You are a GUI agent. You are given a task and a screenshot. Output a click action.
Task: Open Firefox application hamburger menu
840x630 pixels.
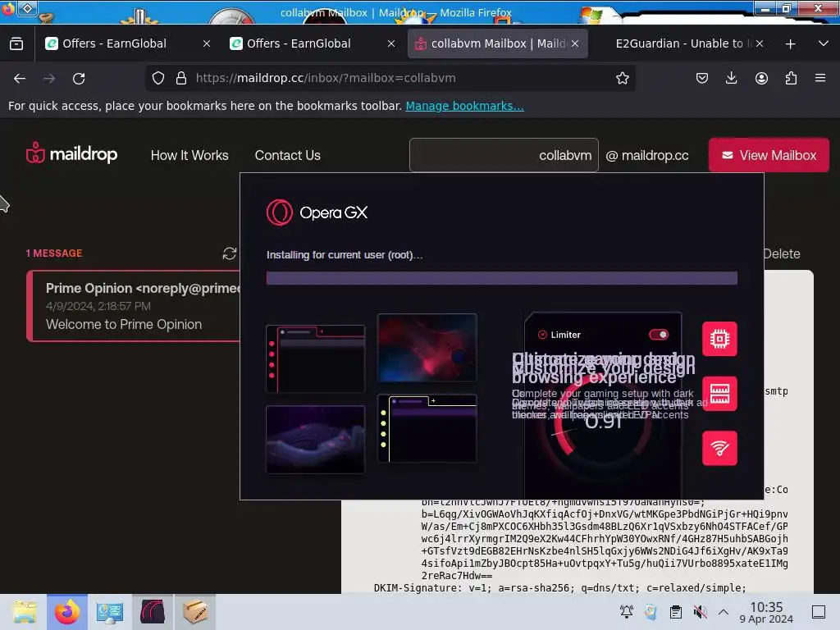pyautogui.click(x=820, y=78)
